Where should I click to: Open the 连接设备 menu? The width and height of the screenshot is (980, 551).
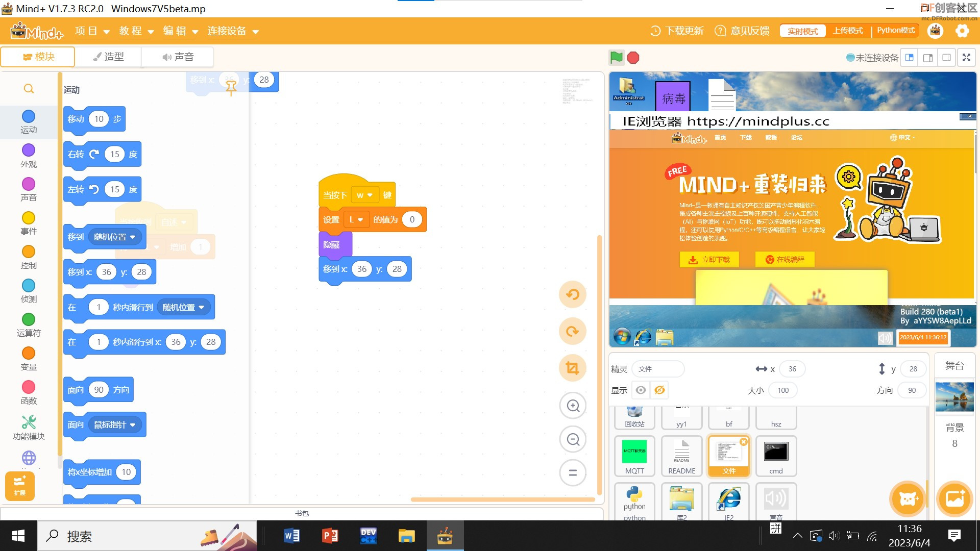tap(233, 31)
